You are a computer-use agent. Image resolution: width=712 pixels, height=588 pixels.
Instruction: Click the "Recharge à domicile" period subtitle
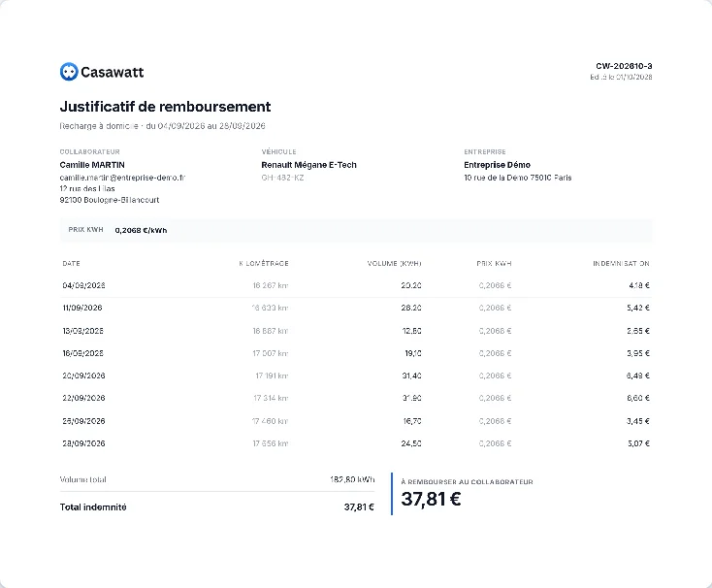pyautogui.click(x=162, y=126)
